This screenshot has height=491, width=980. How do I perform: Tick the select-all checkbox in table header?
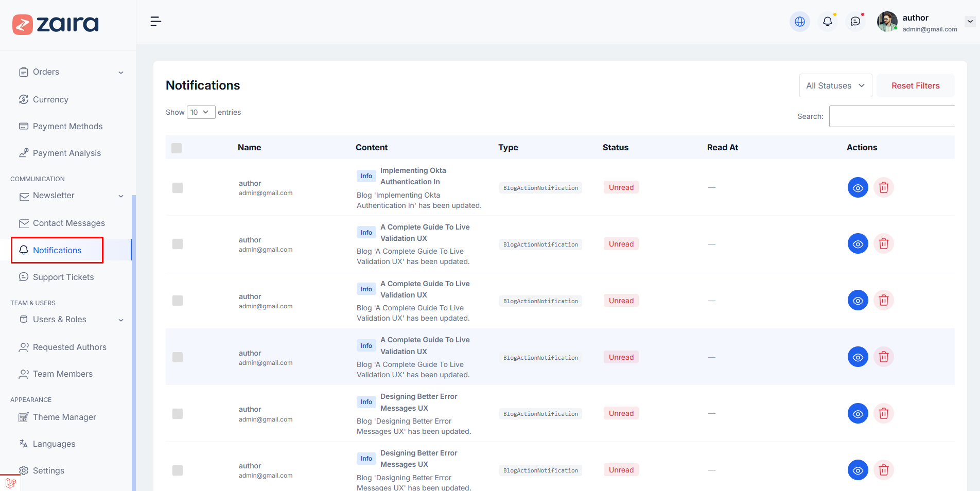(x=177, y=148)
